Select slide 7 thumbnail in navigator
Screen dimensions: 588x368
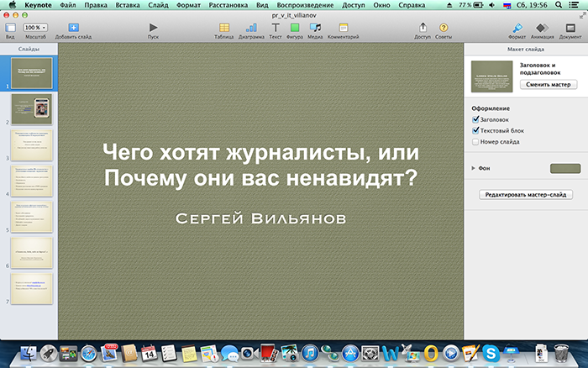click(32, 288)
